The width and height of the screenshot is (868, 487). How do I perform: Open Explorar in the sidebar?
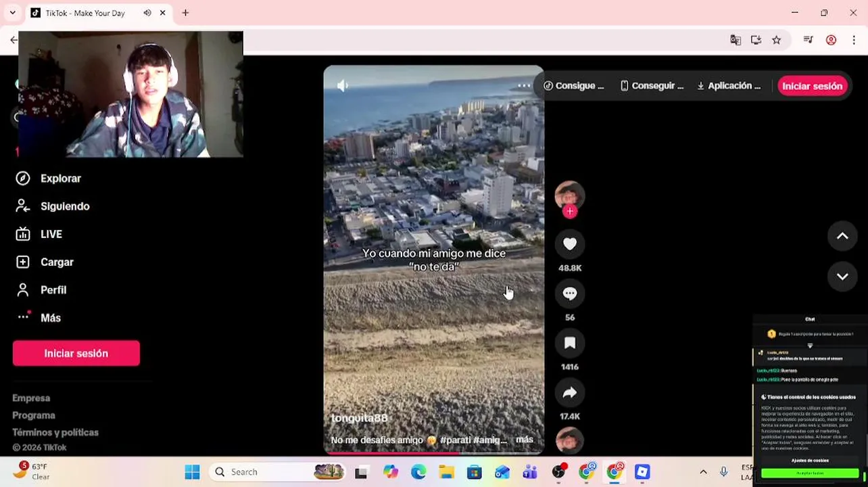pos(49,179)
